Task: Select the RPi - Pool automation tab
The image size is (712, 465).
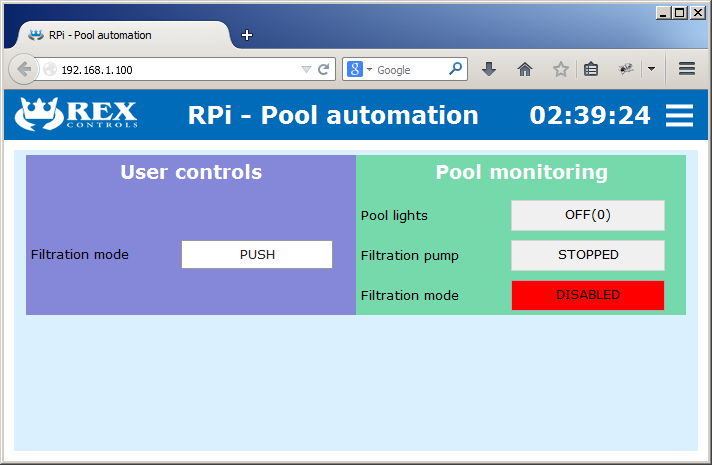Action: [110, 35]
